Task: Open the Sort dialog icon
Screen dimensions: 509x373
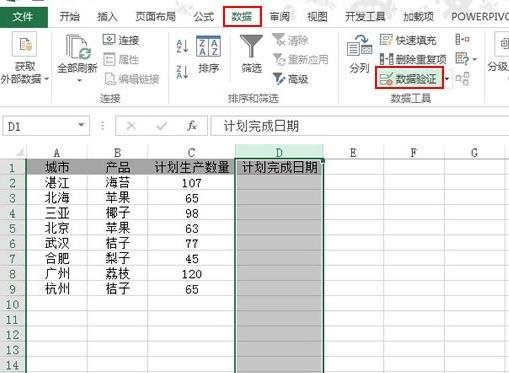Action: point(208,46)
